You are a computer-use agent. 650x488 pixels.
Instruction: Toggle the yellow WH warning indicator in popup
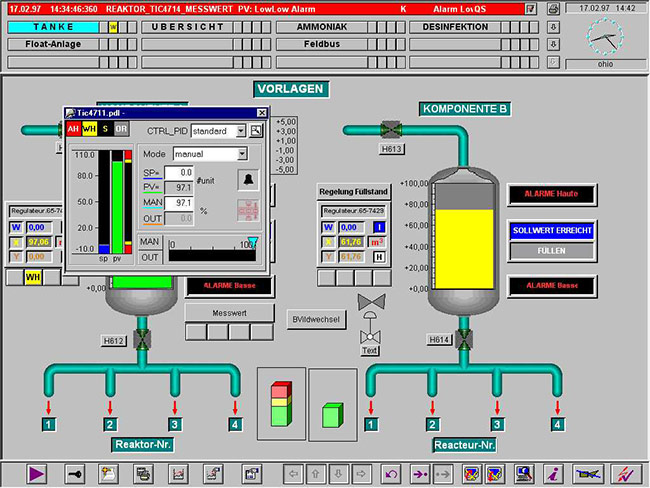tap(89, 130)
